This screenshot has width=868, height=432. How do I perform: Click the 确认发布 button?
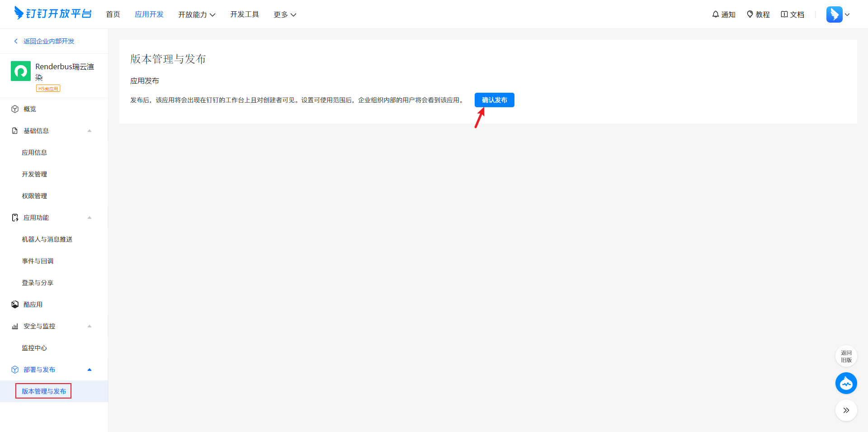(495, 100)
